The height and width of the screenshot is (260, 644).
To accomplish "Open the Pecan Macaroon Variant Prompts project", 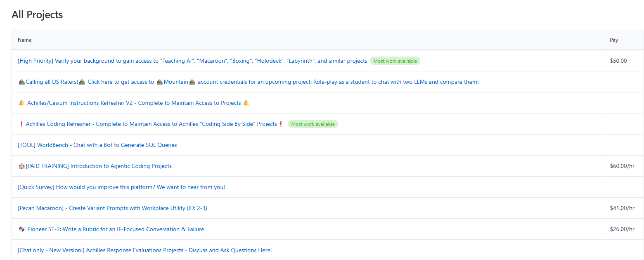I will click(x=112, y=208).
